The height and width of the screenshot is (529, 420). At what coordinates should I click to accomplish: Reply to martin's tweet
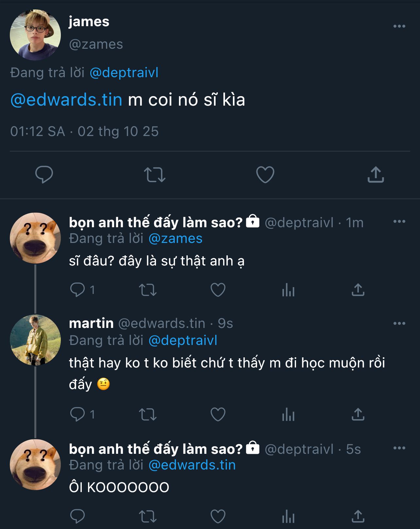pyautogui.click(x=78, y=415)
